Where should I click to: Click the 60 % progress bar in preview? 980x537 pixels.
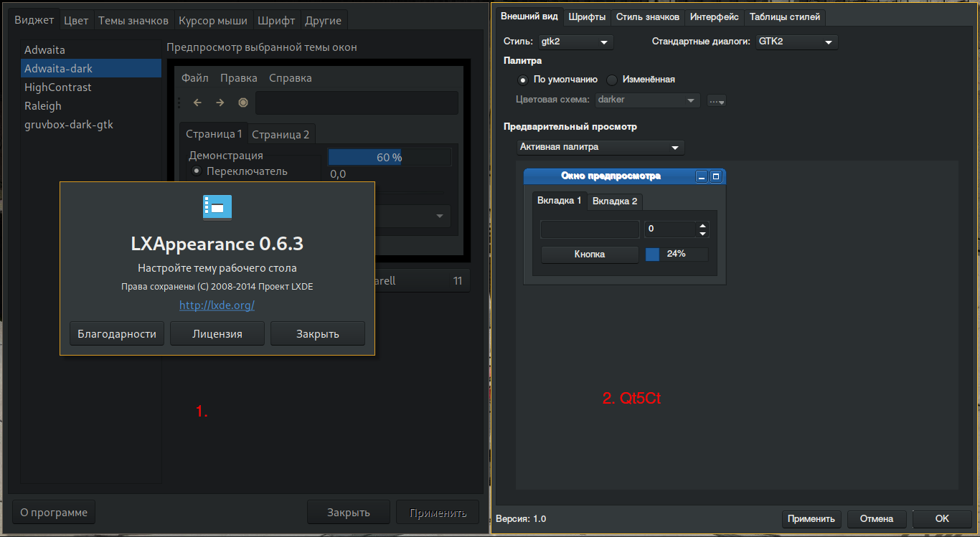click(390, 157)
